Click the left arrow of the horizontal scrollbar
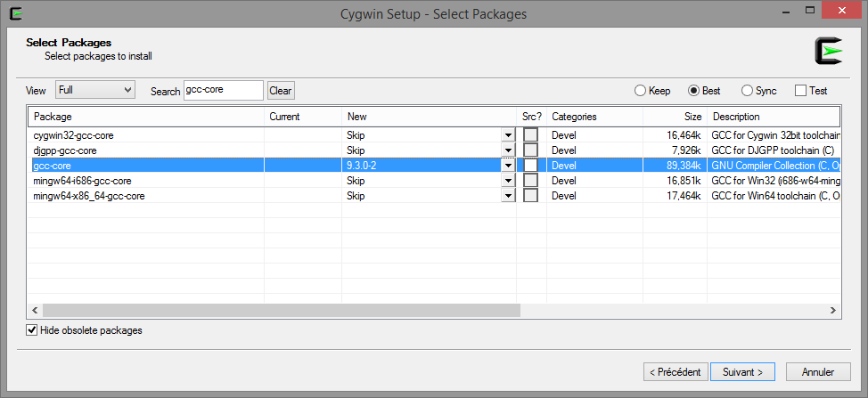 click(34, 311)
